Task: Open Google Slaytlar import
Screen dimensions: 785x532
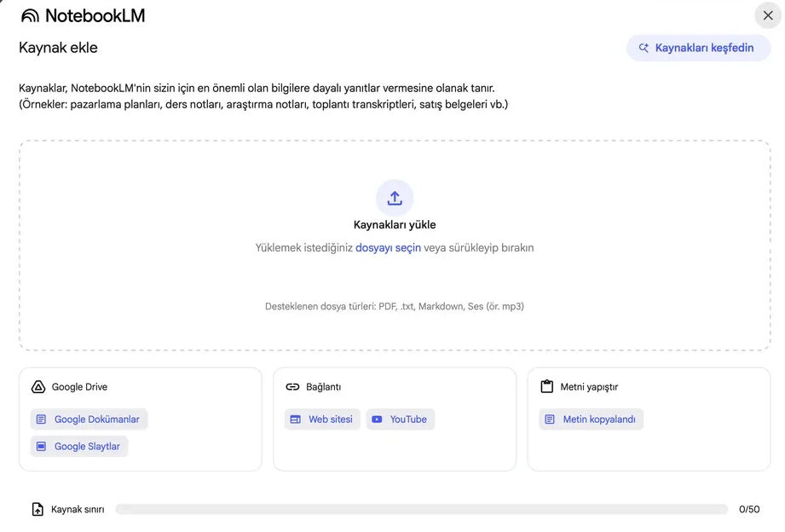Action: pyautogui.click(x=78, y=446)
